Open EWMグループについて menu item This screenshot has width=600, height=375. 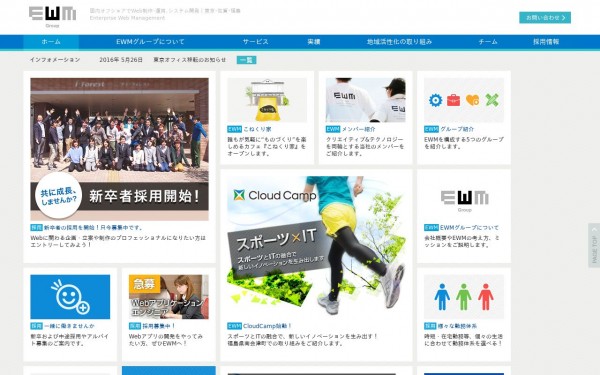tap(150, 42)
